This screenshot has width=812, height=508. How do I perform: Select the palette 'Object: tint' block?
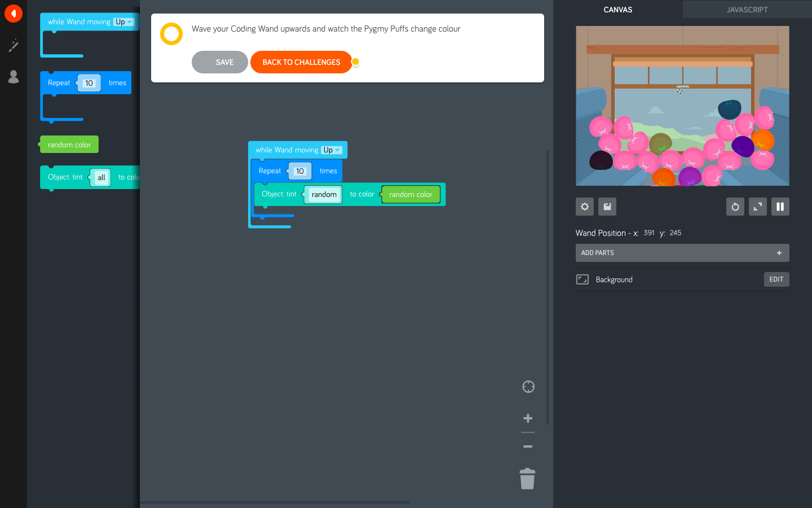[65, 177]
